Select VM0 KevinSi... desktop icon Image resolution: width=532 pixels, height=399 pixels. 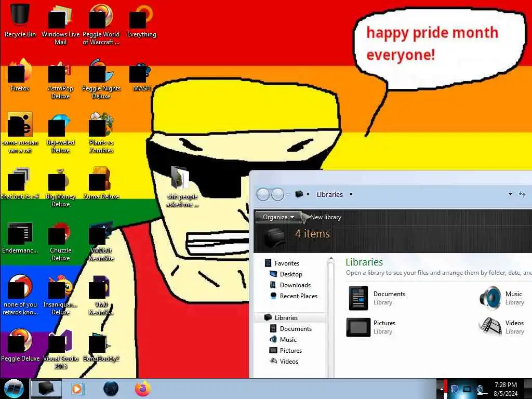click(x=101, y=295)
